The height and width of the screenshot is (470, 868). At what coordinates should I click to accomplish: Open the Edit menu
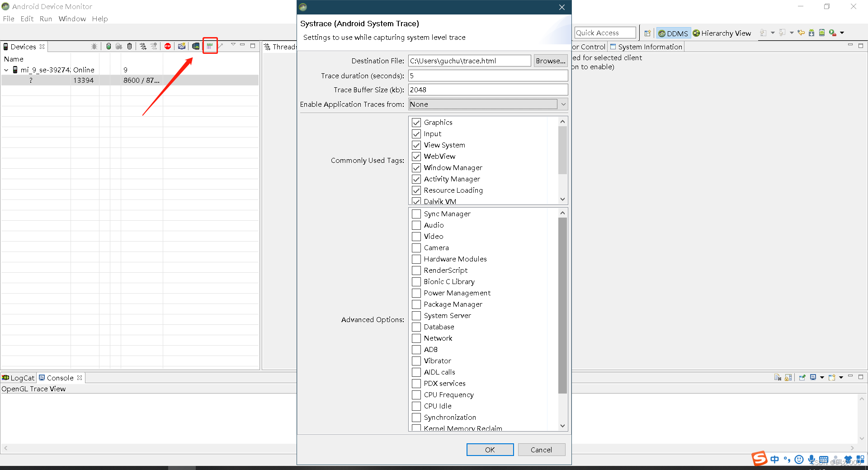27,19
